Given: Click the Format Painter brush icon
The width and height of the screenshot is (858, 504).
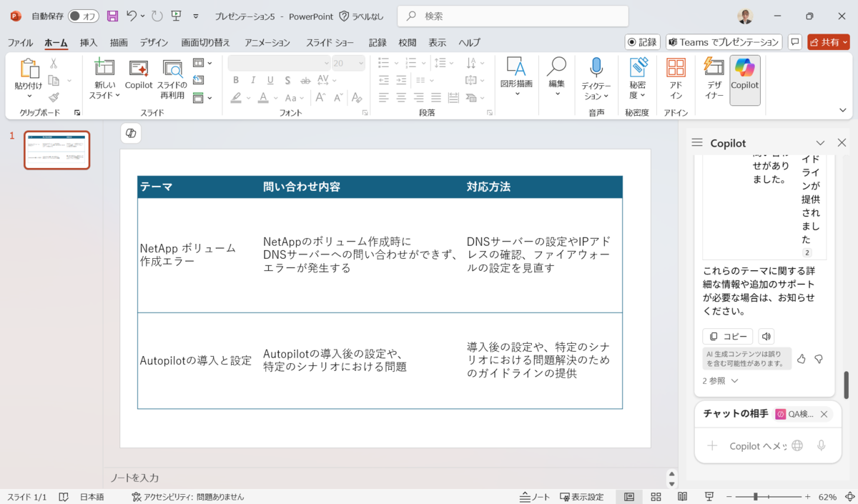Looking at the screenshot, I should (x=54, y=97).
